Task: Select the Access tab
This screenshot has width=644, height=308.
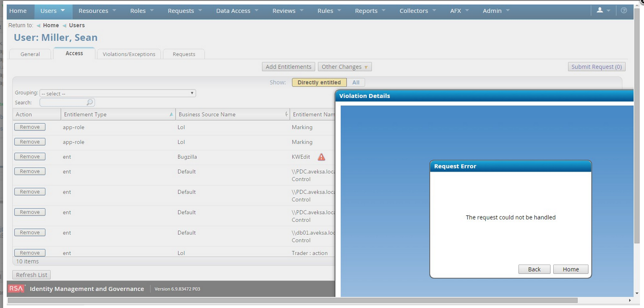Action: pyautogui.click(x=74, y=53)
